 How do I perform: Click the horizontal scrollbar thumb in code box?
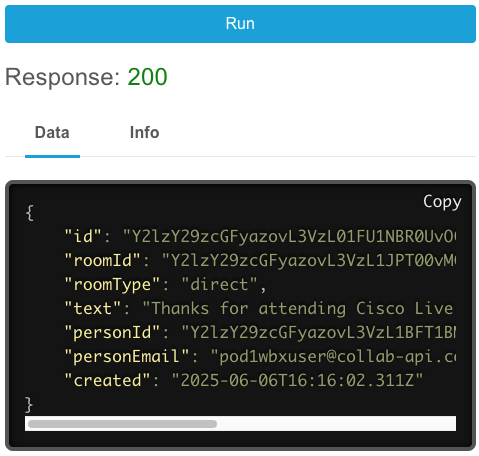[x=122, y=424]
